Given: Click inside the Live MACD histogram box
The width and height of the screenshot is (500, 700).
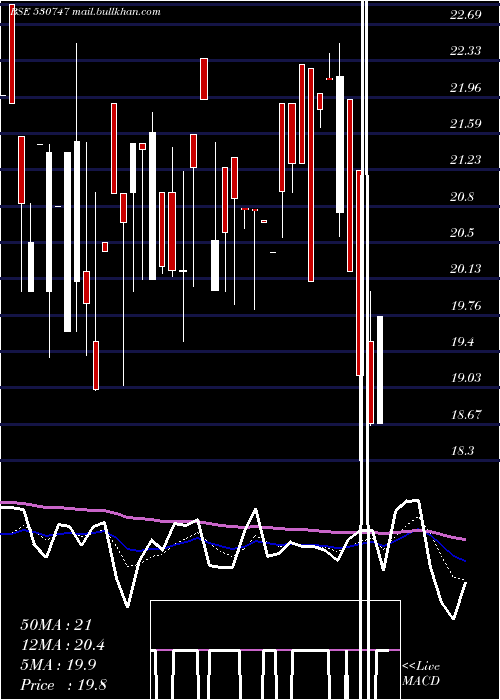Looking at the screenshot, I should [275, 650].
